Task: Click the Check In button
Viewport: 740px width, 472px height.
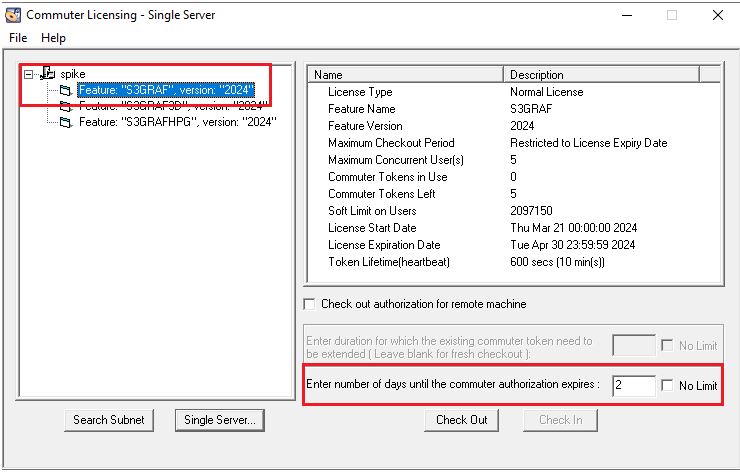Action: (x=561, y=420)
